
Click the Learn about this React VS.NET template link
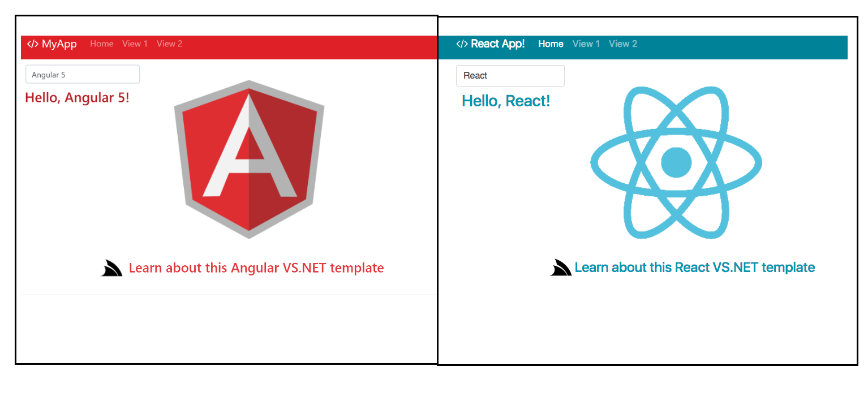click(x=695, y=267)
